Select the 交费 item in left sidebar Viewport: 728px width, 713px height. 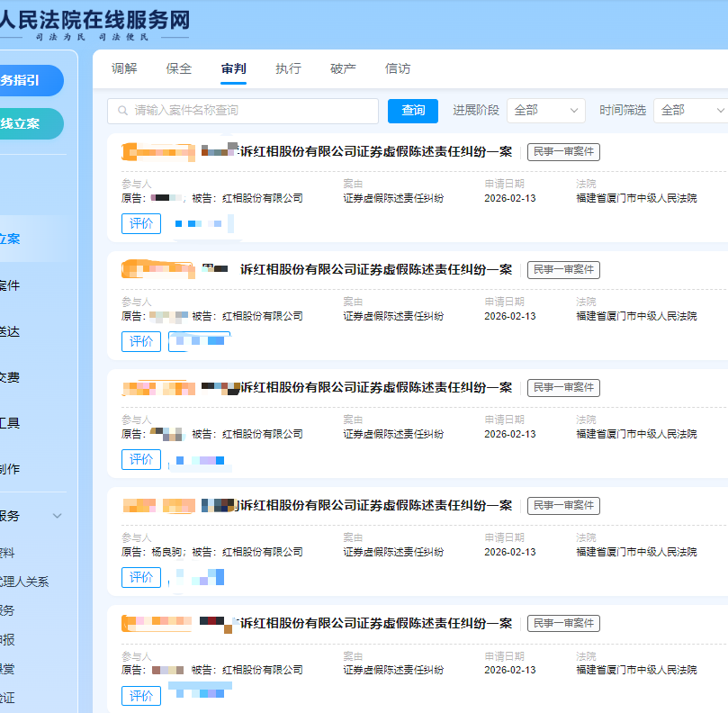click(x=11, y=377)
